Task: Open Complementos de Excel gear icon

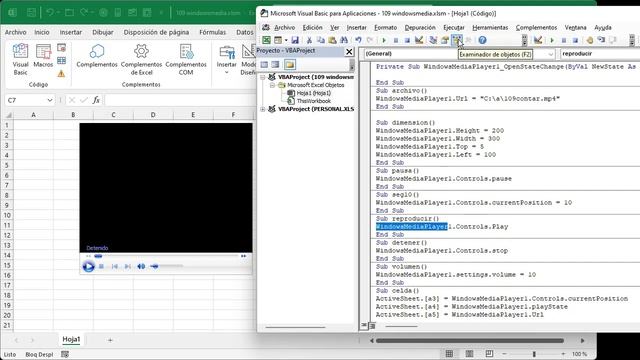Action: pos(141,60)
